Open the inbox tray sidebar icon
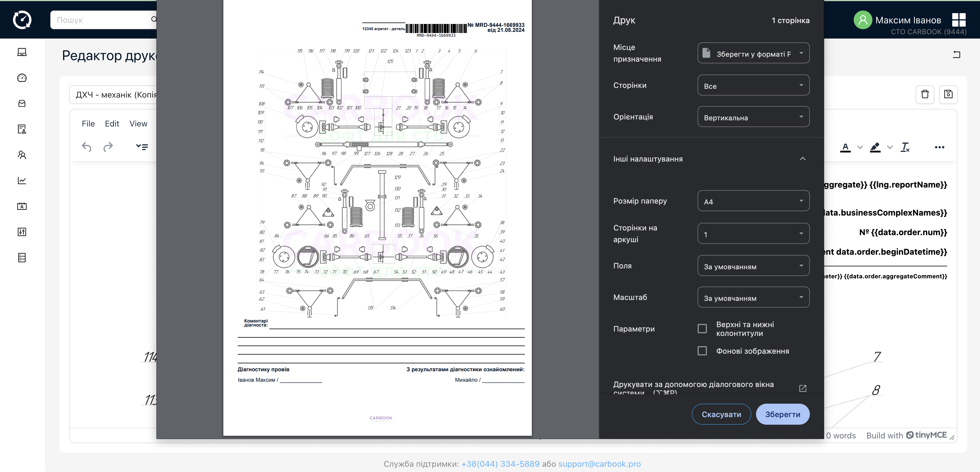980x472 pixels. [22, 103]
